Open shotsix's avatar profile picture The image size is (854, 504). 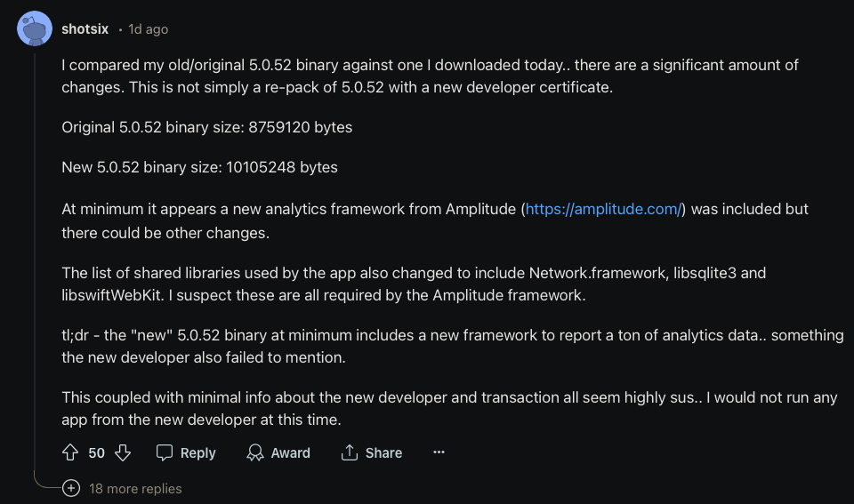(35, 29)
